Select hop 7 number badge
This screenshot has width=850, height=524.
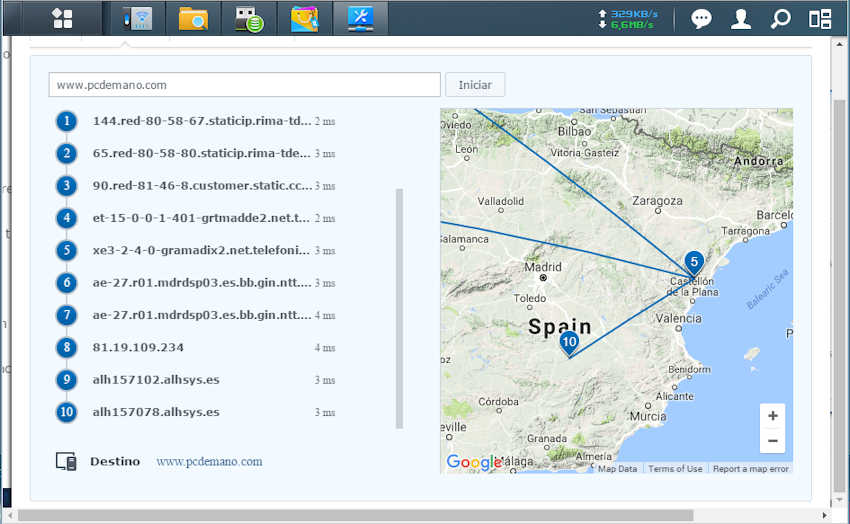coord(67,315)
